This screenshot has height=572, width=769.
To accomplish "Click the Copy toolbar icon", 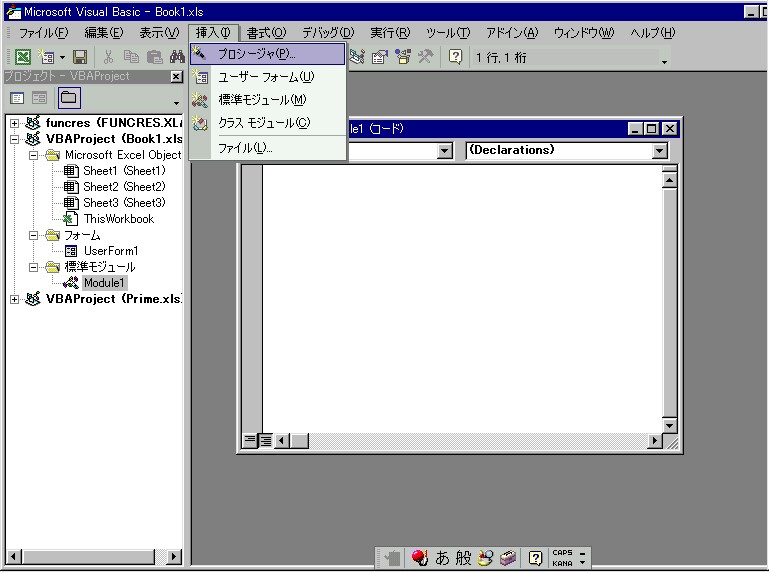I will pyautogui.click(x=131, y=57).
